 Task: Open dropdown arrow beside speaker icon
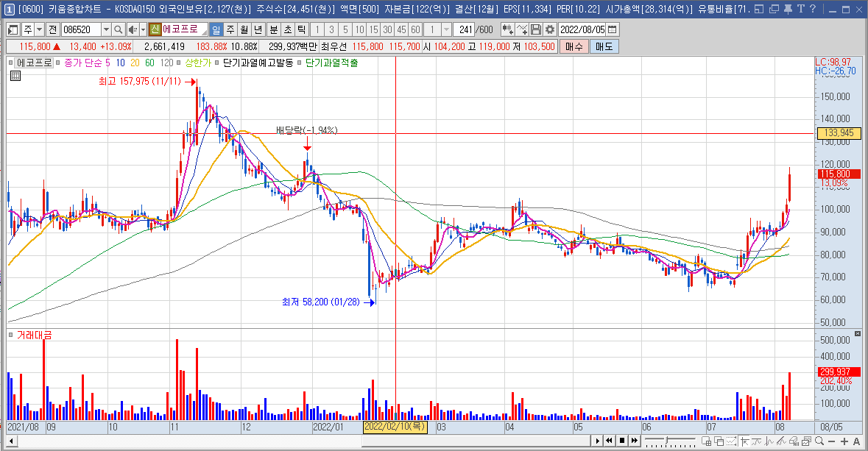pyautogui.click(x=143, y=30)
